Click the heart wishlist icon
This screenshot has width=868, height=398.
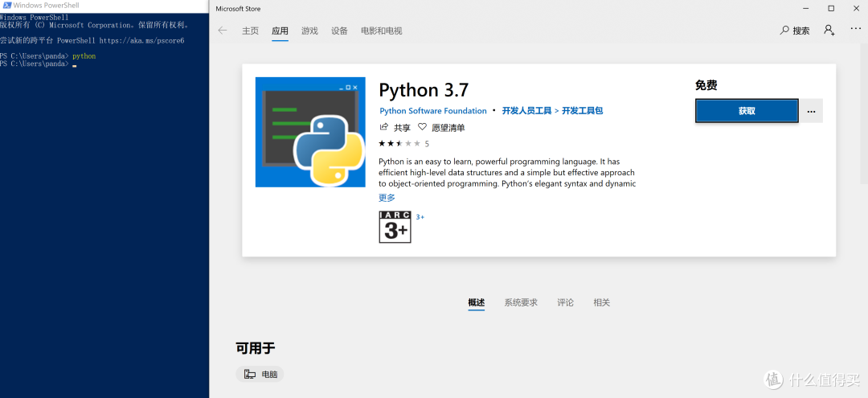[x=423, y=127]
